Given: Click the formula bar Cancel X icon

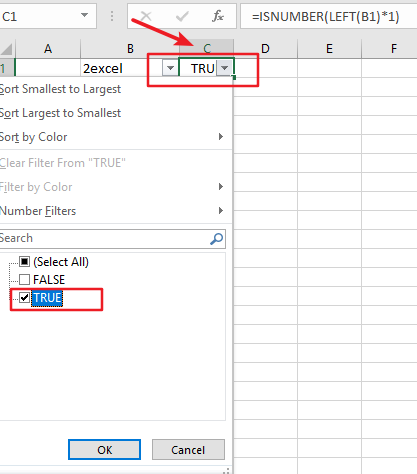Looking at the screenshot, I should (x=146, y=16).
